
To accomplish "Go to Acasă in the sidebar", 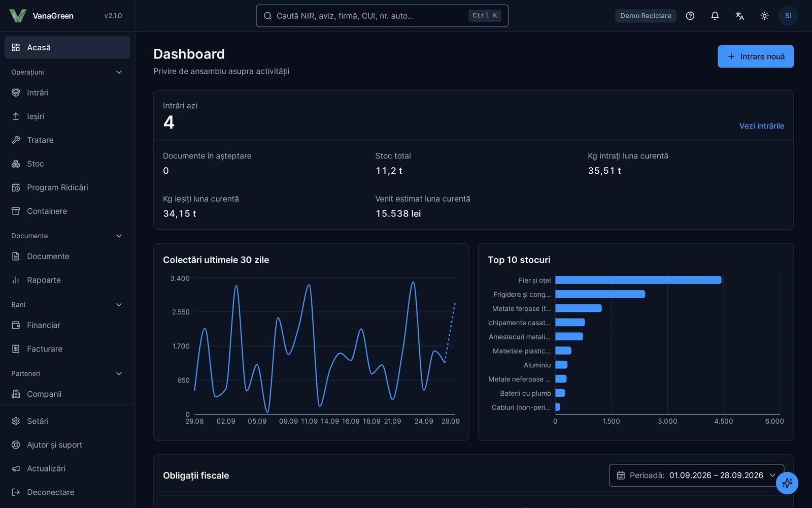I will (x=67, y=47).
